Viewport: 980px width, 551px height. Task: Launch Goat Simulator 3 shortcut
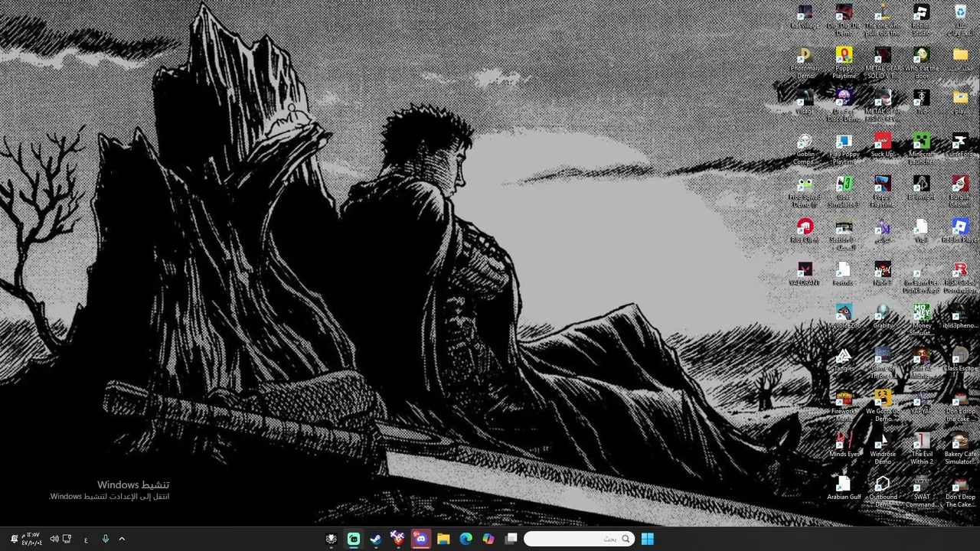(844, 192)
